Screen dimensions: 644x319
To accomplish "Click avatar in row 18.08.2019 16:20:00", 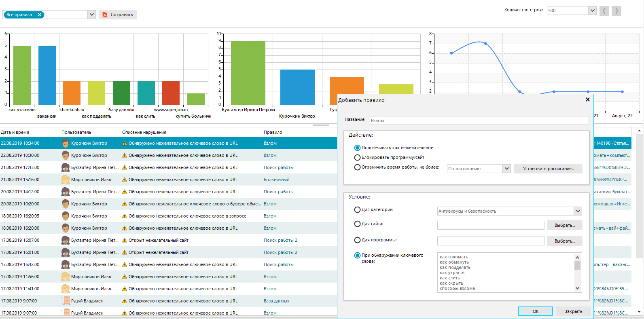I will pos(65,228).
